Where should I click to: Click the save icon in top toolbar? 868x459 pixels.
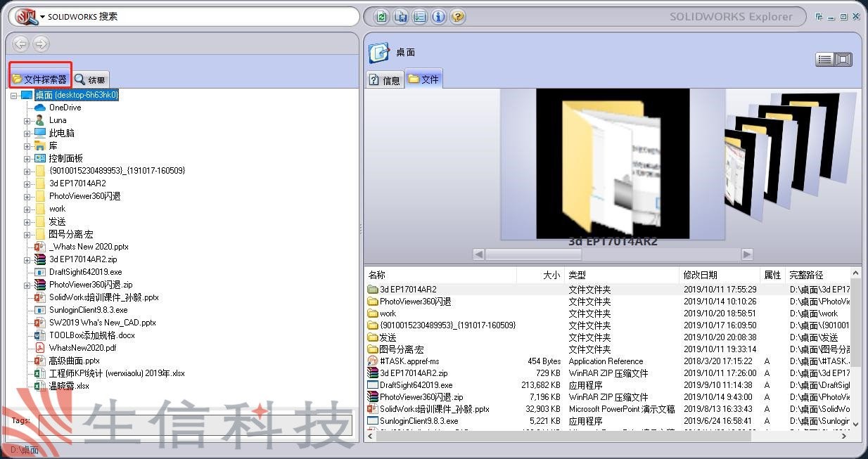click(400, 17)
